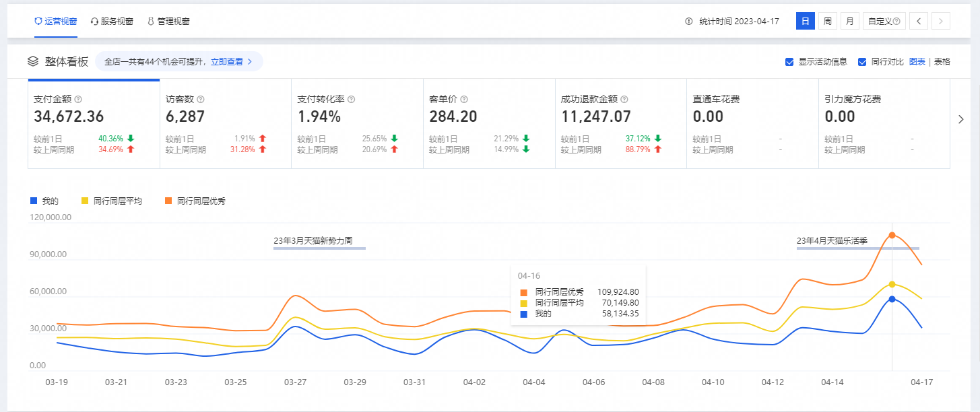Click the 整体看板 layers icon
Image resolution: width=980 pixels, height=412 pixels.
pos(33,61)
